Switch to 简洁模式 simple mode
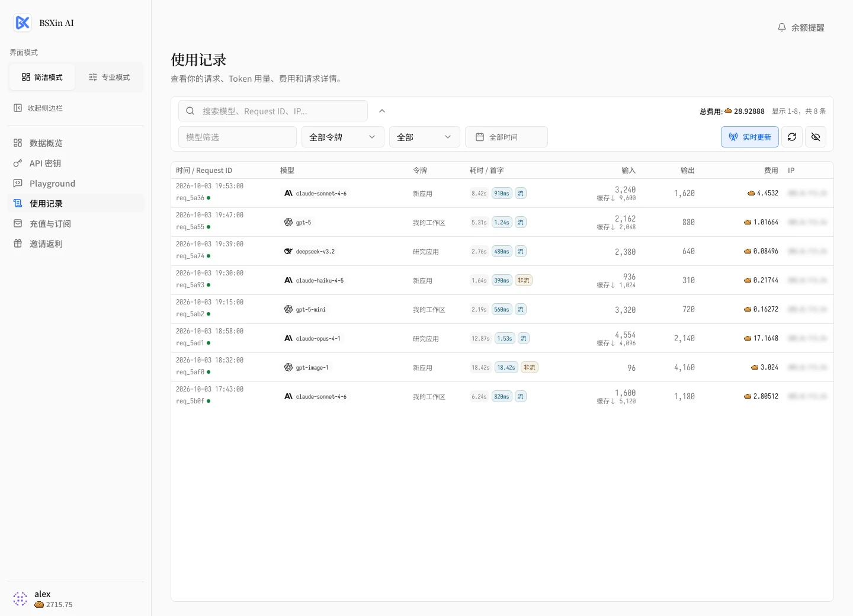This screenshot has height=616, width=853. pyautogui.click(x=42, y=77)
